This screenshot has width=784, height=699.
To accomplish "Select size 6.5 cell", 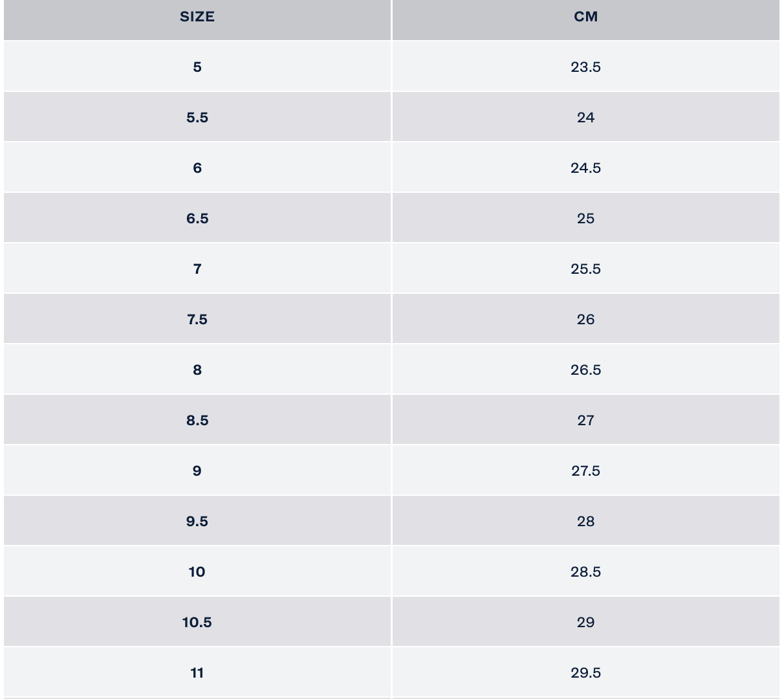I will coord(197,218).
